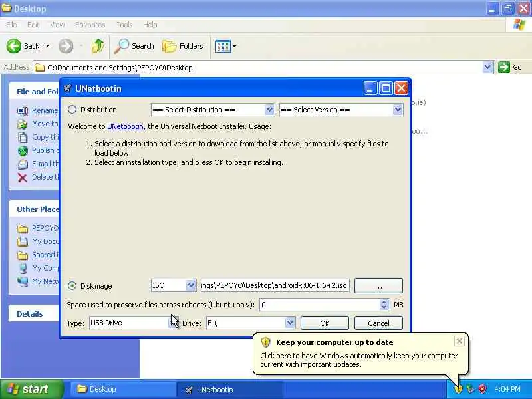The height and width of the screenshot is (399, 532).
Task: Click the red Security Center tray icon
Action: (482, 389)
